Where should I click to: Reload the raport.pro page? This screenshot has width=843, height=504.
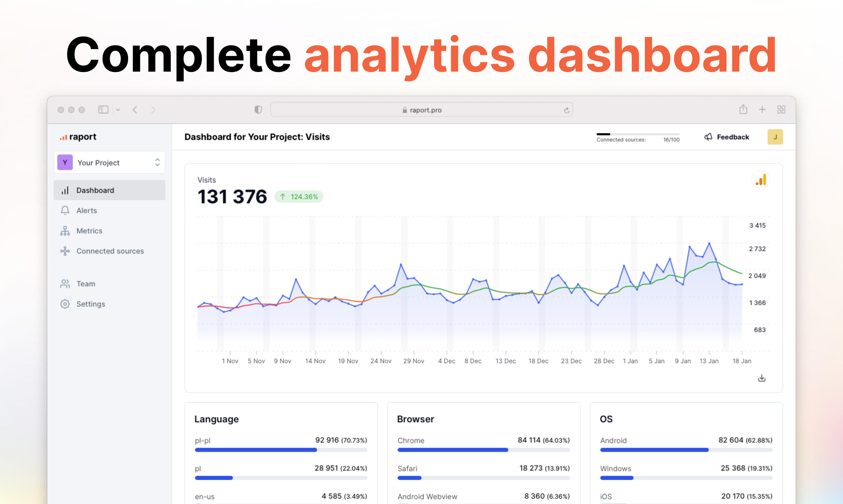(x=566, y=110)
